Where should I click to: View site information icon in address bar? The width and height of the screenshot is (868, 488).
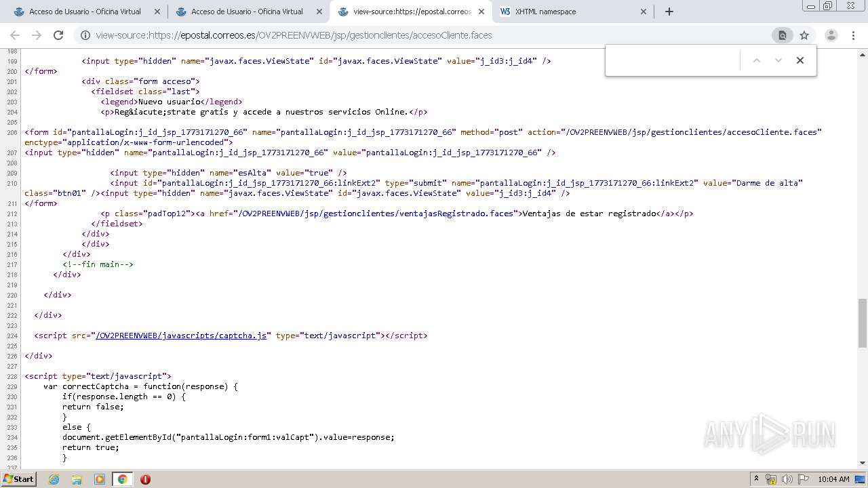click(85, 35)
